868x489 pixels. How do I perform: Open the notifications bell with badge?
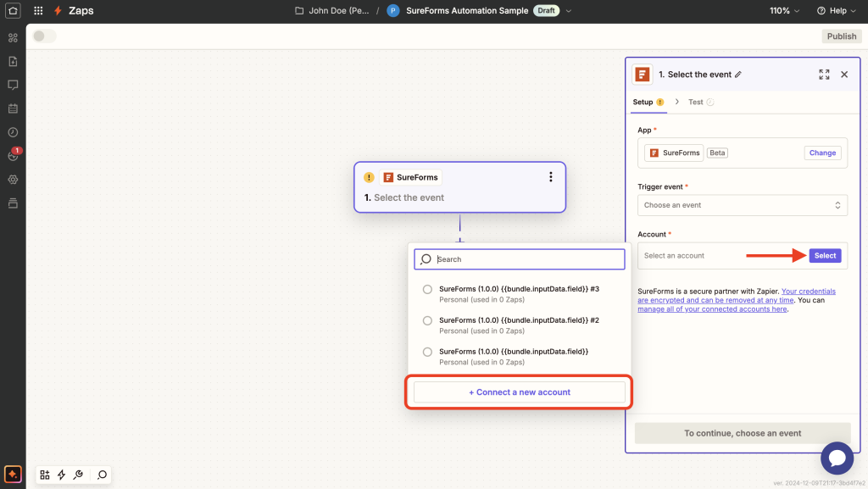coord(13,156)
